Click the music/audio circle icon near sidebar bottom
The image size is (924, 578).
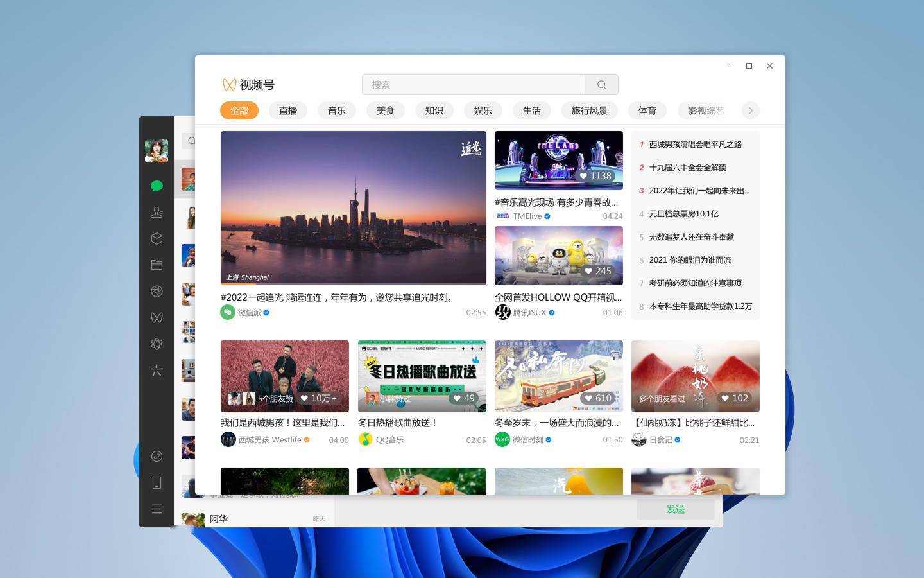point(157,457)
